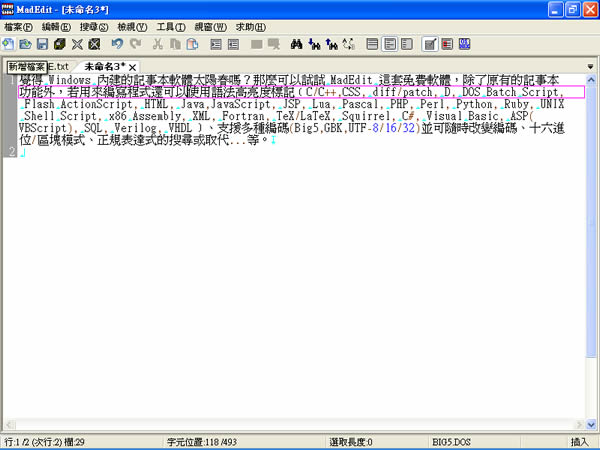Open a file using the folder icon
Viewport: 600px width, 450px height.
pos(25,44)
